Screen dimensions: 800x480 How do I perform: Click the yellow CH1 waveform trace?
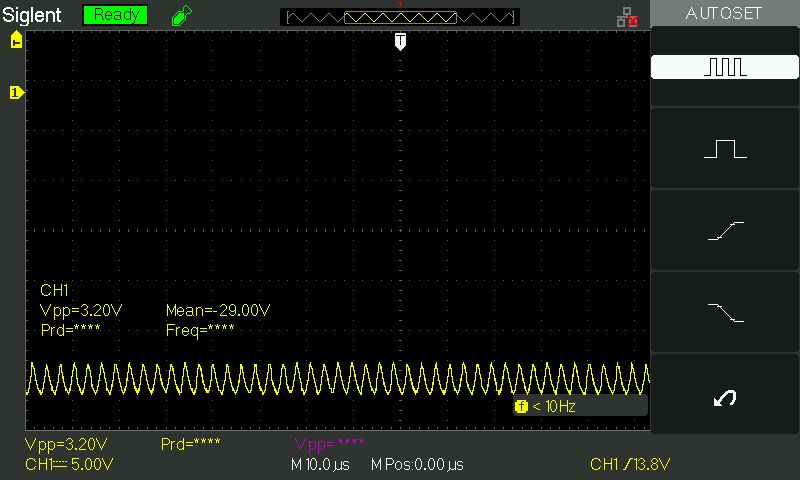(x=338, y=379)
